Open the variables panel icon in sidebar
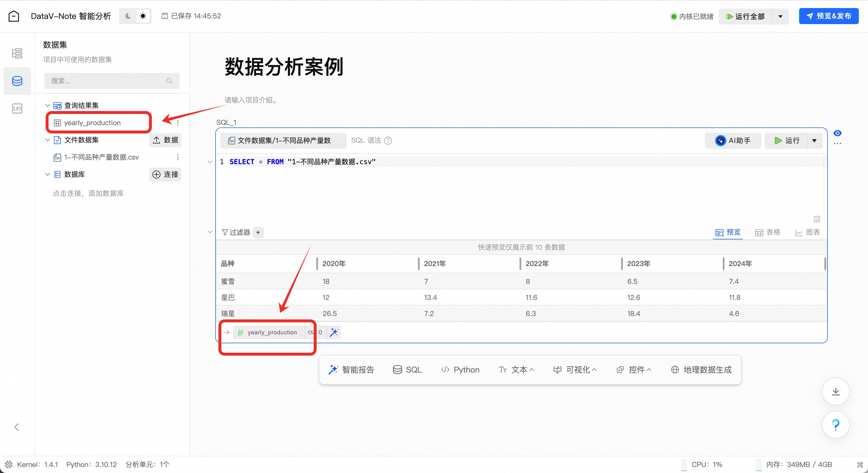The width and height of the screenshot is (868, 473). [x=17, y=108]
